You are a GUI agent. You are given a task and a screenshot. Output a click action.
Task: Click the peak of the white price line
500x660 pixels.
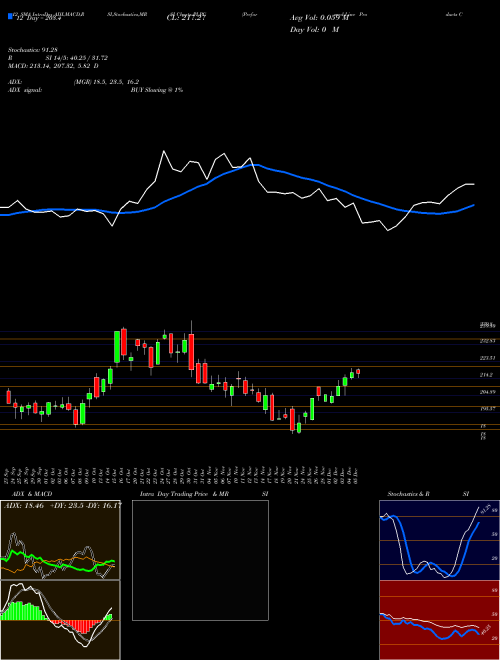coord(163,151)
